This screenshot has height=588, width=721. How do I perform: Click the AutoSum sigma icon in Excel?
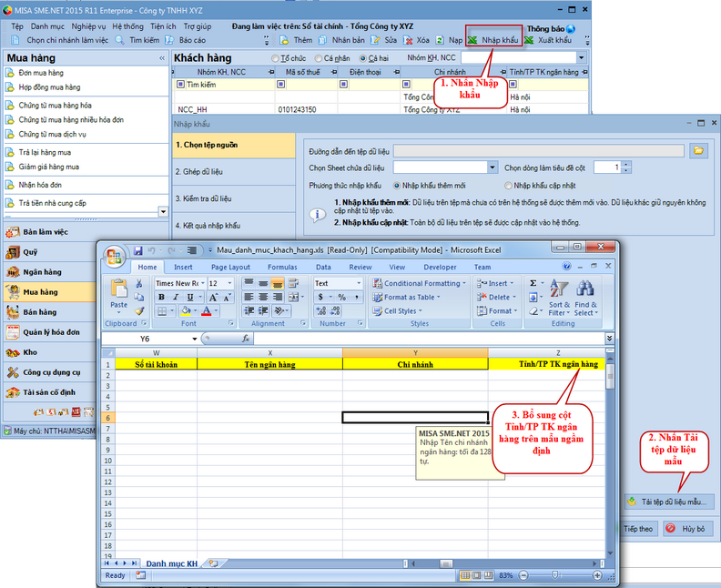coord(533,283)
